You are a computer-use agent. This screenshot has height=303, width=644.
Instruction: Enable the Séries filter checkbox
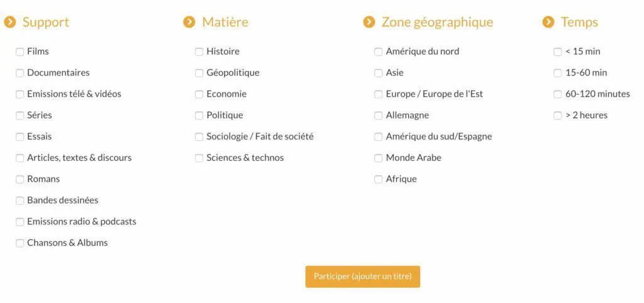coord(20,115)
